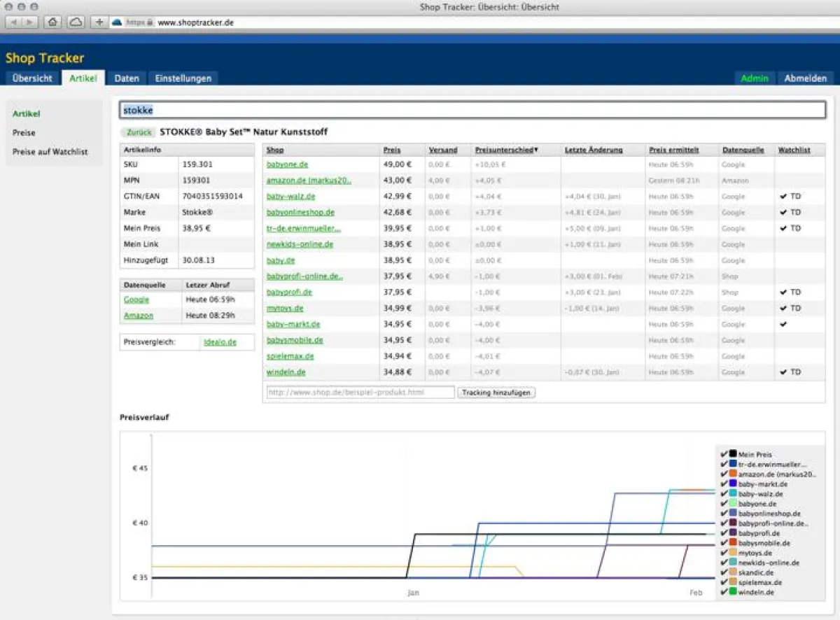Screen dimensions: 840x620
Task: Click the tracking URL input field
Action: [360, 393]
